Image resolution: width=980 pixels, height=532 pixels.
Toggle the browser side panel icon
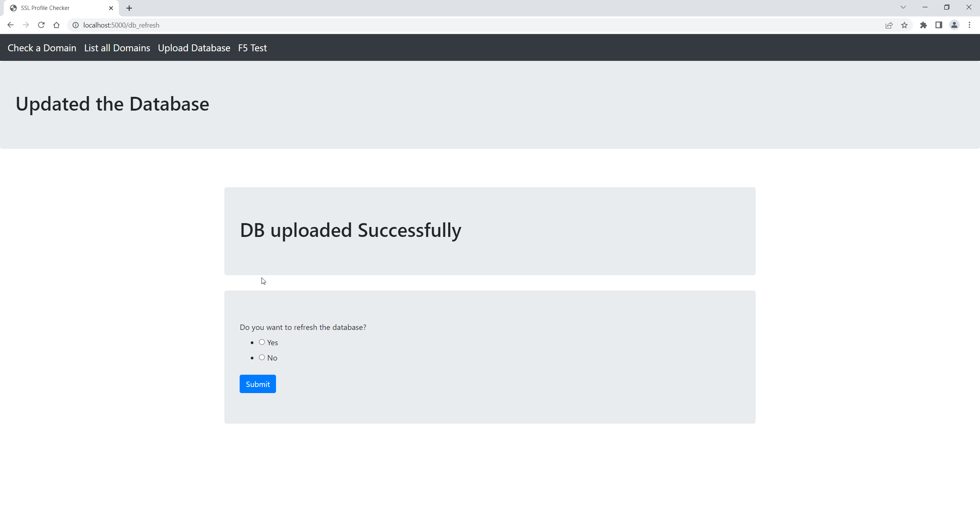click(x=939, y=25)
